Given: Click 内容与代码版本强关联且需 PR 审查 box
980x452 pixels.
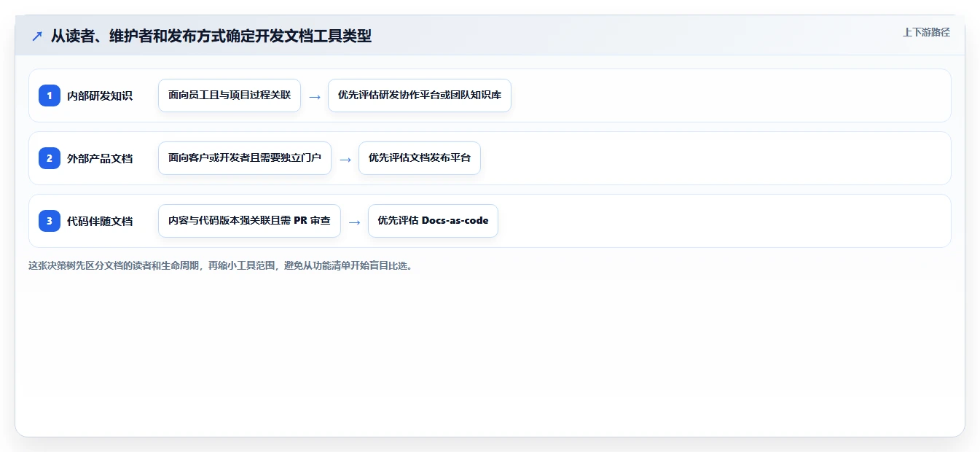Looking at the screenshot, I should pos(249,221).
